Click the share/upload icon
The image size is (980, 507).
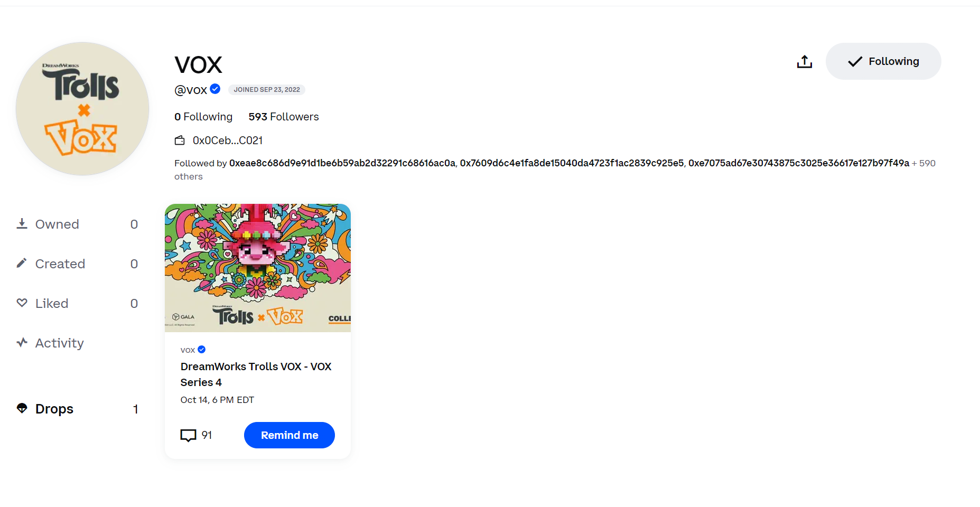(x=804, y=62)
